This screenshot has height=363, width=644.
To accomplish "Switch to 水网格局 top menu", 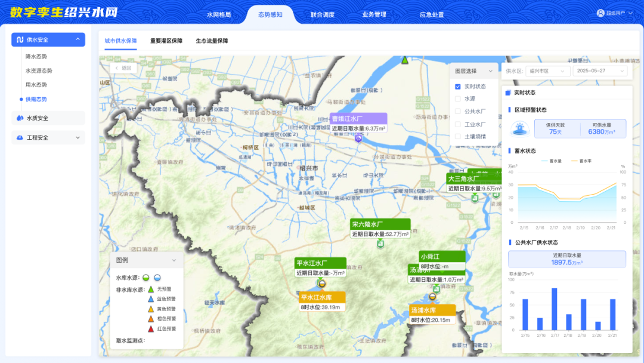I will point(218,15).
